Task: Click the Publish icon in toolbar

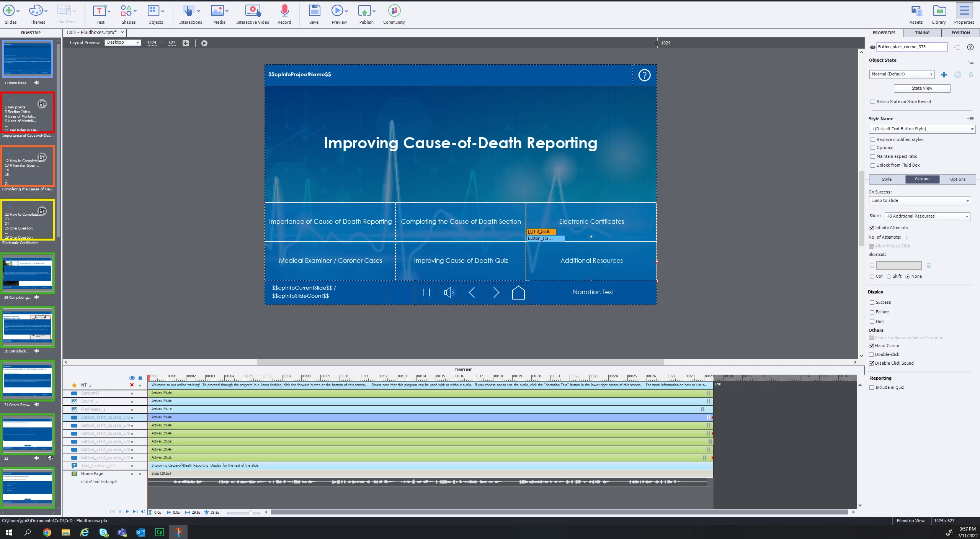Action: pyautogui.click(x=364, y=11)
